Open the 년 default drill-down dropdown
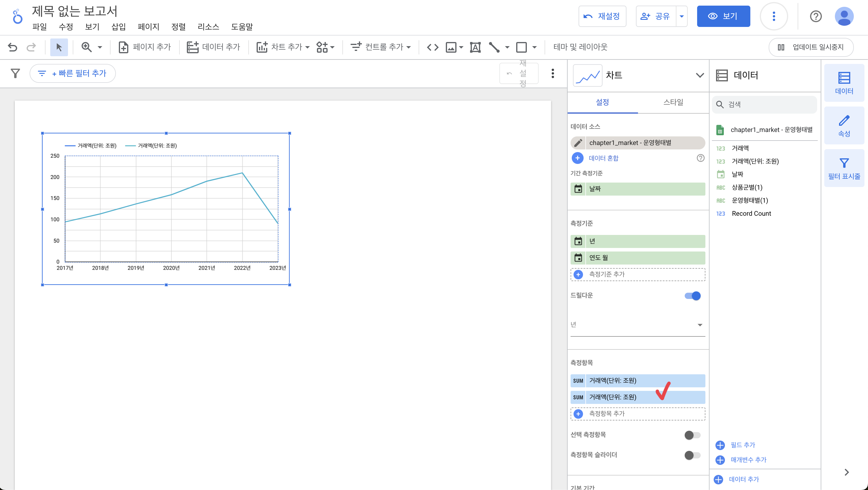 [x=637, y=325]
